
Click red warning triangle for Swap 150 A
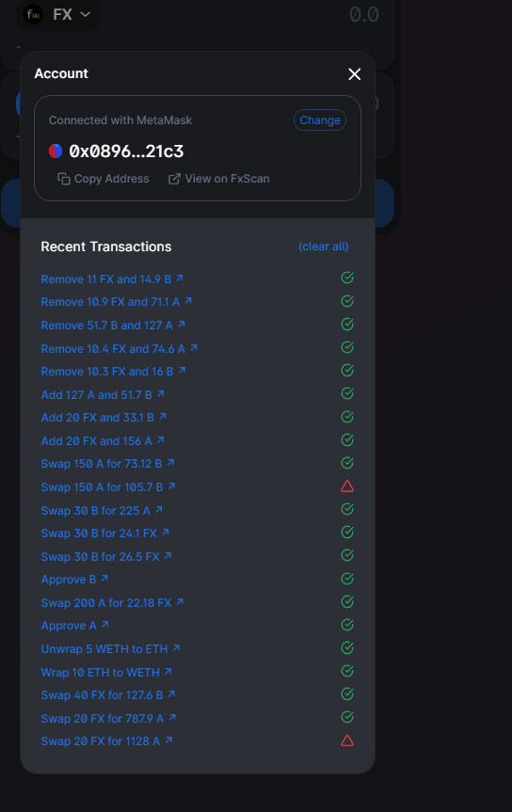pos(347,486)
